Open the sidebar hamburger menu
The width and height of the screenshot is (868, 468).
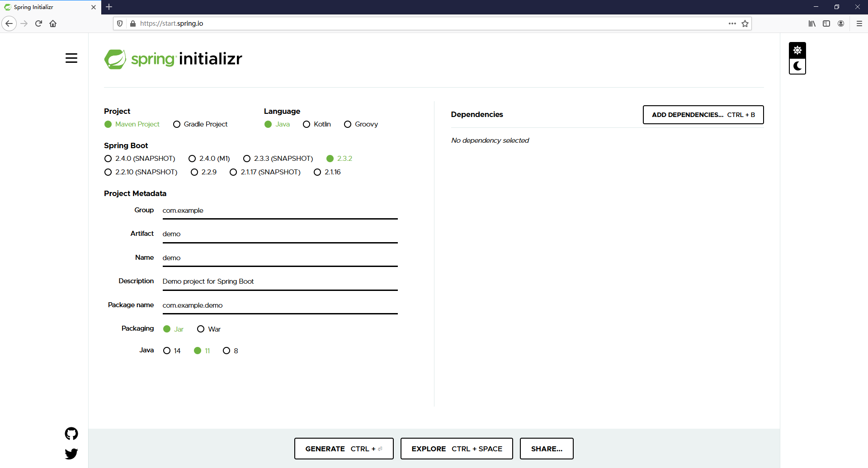point(71,58)
